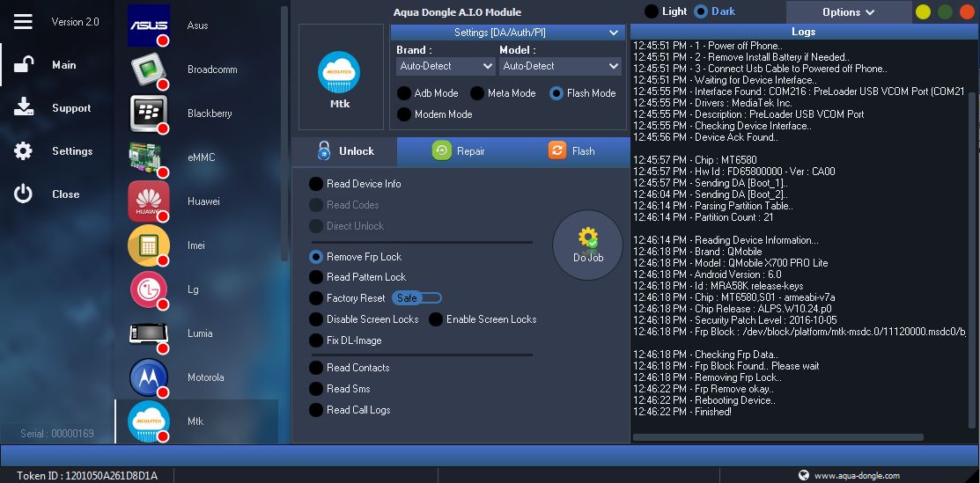The image size is (980, 483).
Task: Click the Logs panel header
Action: (804, 32)
